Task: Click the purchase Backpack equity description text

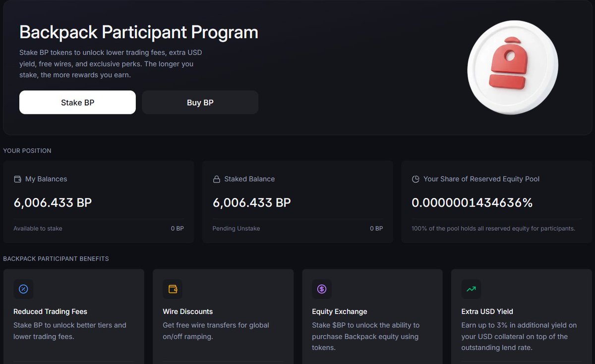Action: [365, 336]
